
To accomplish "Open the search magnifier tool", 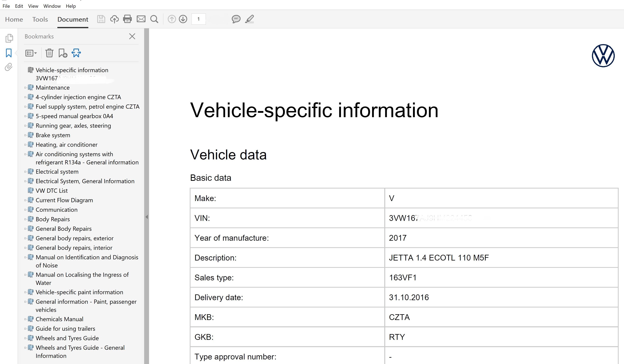I will [x=154, y=19].
